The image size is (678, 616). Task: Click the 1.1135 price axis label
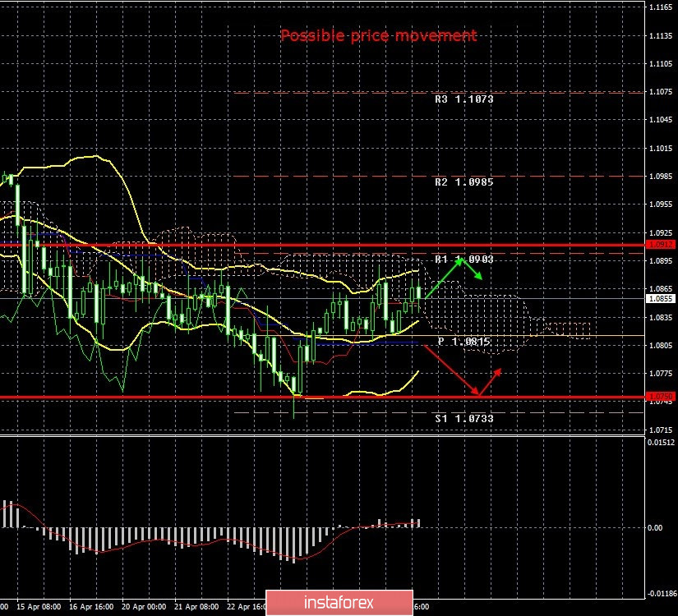[x=661, y=36]
